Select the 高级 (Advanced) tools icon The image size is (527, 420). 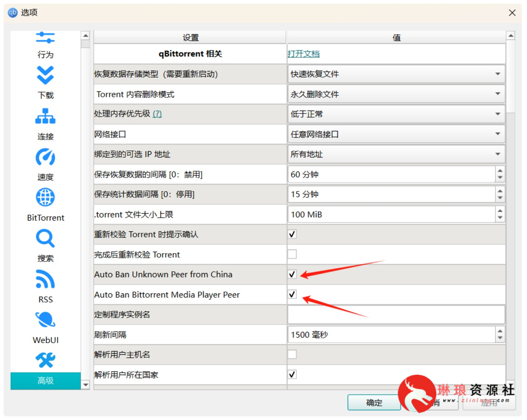click(x=45, y=360)
